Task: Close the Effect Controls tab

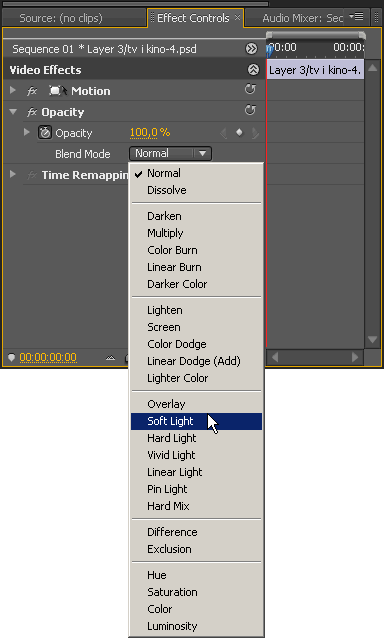Action: pyautogui.click(x=238, y=17)
